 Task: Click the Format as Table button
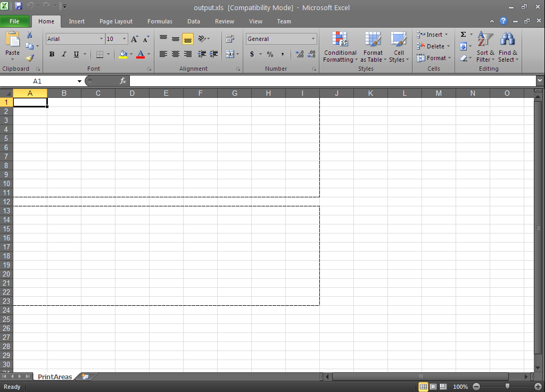373,47
